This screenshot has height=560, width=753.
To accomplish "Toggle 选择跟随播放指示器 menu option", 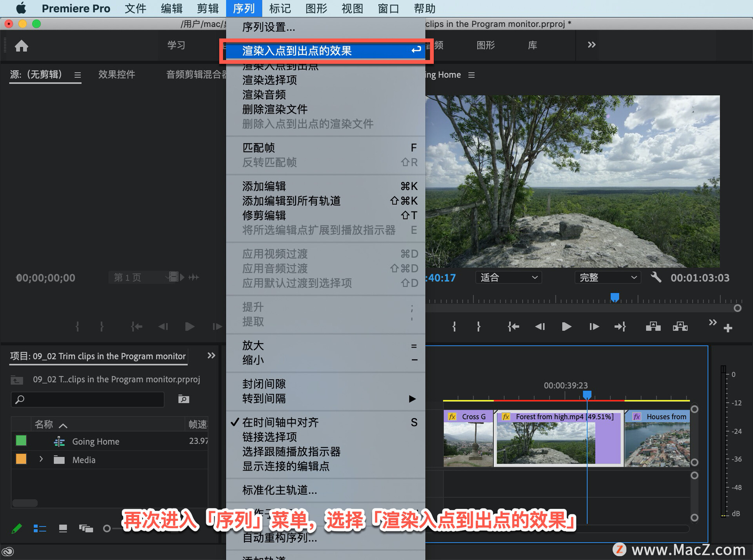I will [326, 451].
